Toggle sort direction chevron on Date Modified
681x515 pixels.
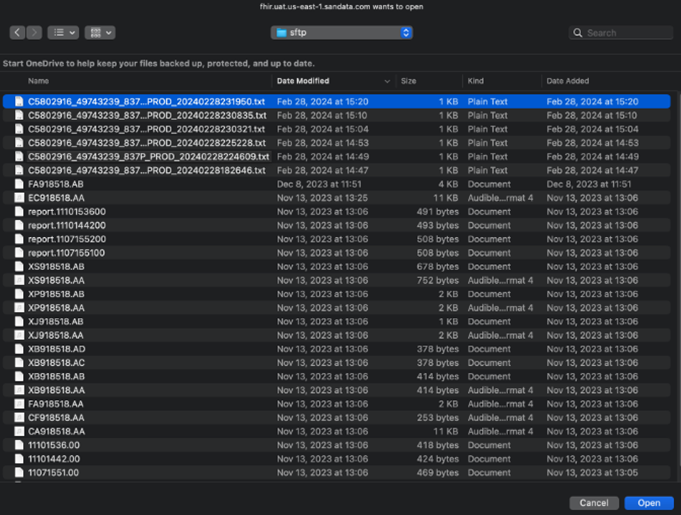coord(387,81)
